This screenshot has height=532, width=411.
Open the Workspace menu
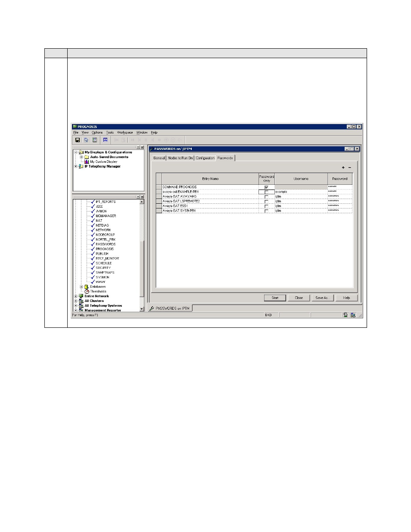click(125, 132)
